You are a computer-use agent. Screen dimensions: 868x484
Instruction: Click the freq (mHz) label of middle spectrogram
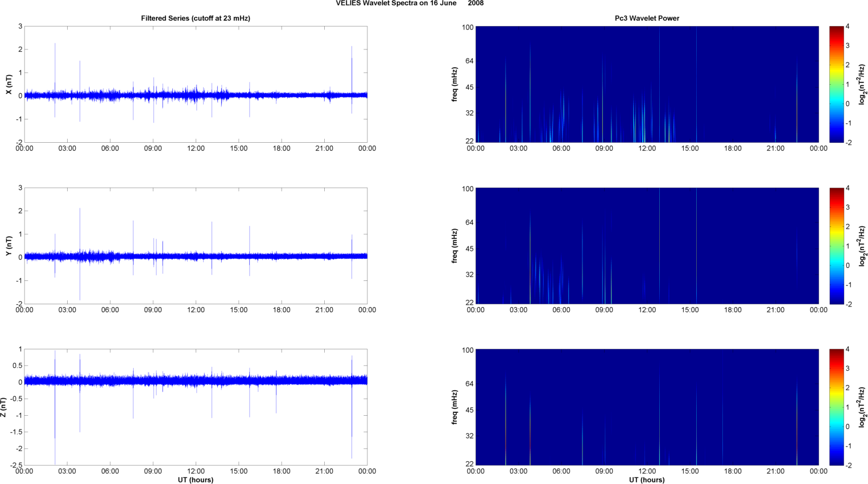(x=455, y=246)
